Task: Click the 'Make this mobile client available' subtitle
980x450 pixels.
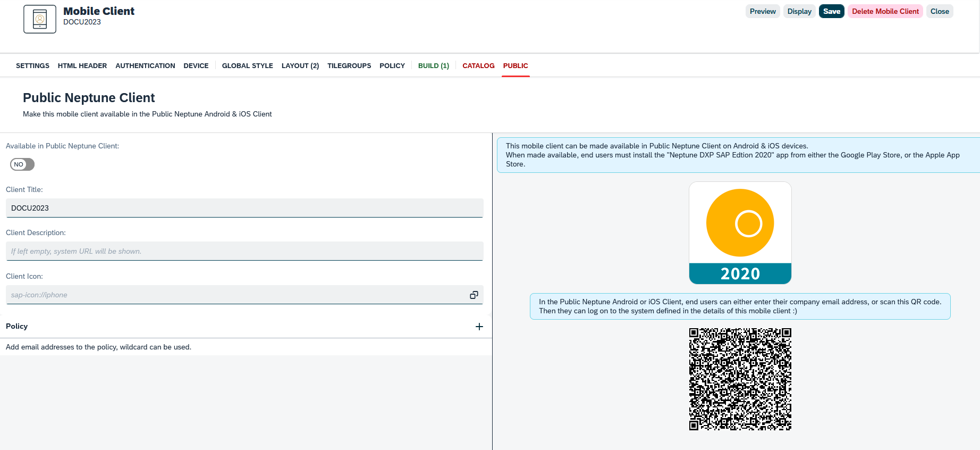Action: (147, 114)
